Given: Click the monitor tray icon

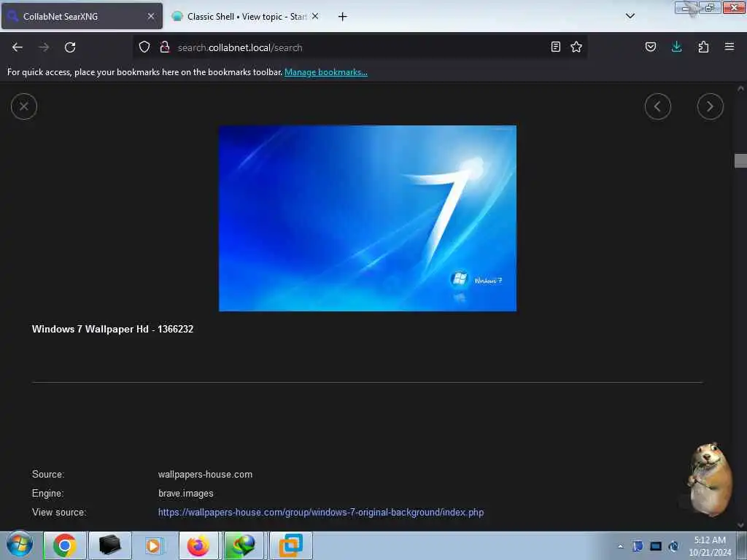Looking at the screenshot, I should [x=656, y=546].
